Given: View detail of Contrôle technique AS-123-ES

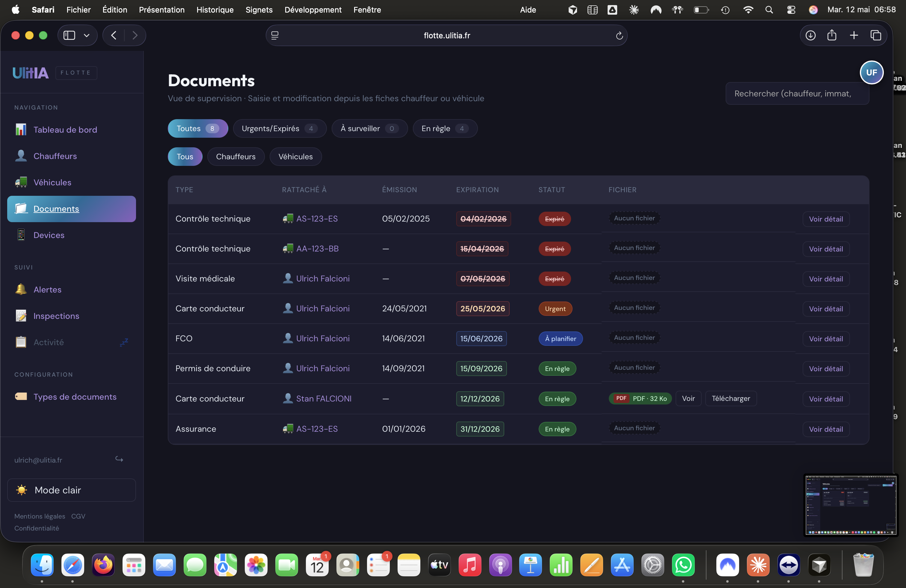Looking at the screenshot, I should 826,219.
